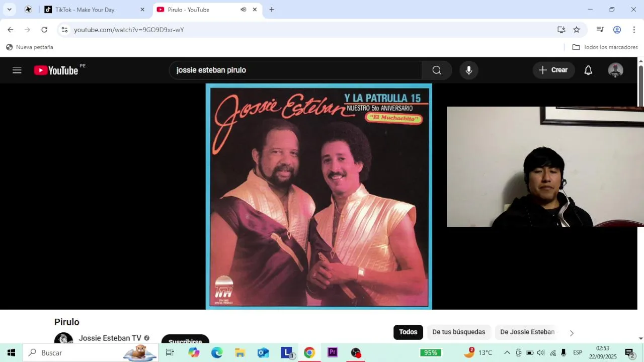Screen dimensions: 644x362
Task: Reload the YouTube page
Action: pos(44,30)
